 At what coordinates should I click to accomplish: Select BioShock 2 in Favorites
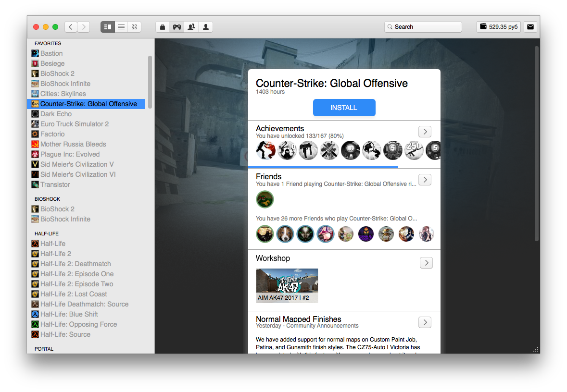tap(86, 73)
